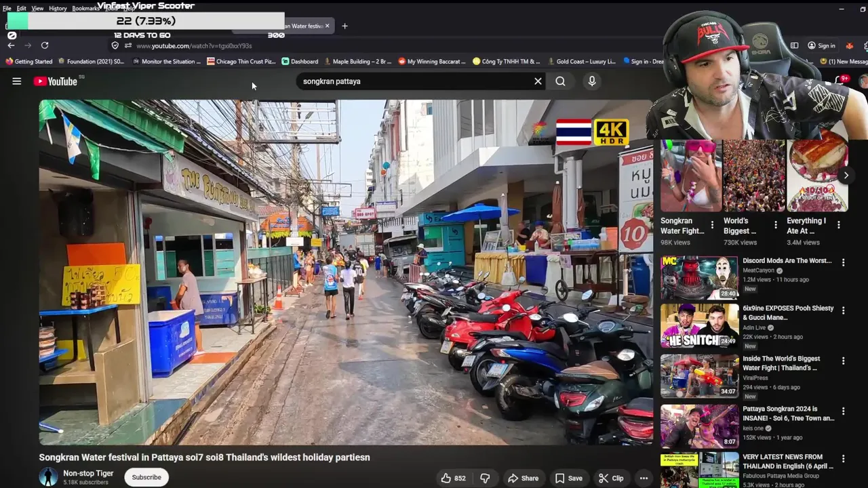Screen dimensions: 868x488
Task: Open options for Discord Mods Are The Worst
Action: (843, 262)
